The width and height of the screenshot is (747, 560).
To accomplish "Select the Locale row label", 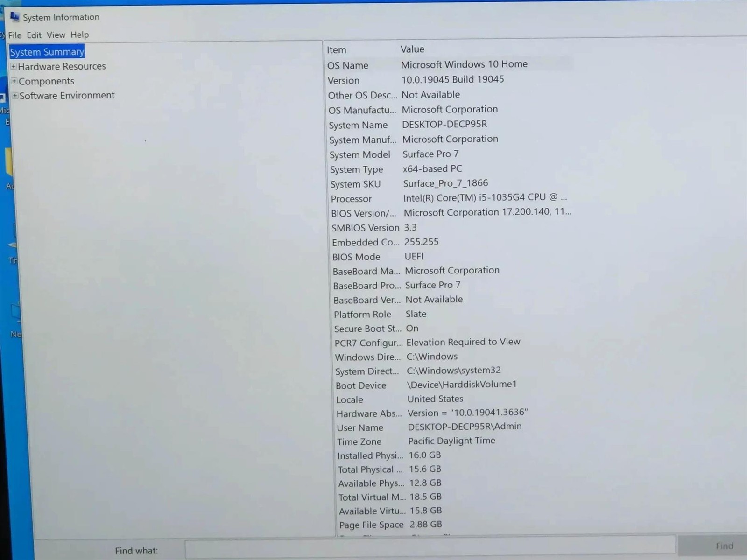I will [x=349, y=400].
